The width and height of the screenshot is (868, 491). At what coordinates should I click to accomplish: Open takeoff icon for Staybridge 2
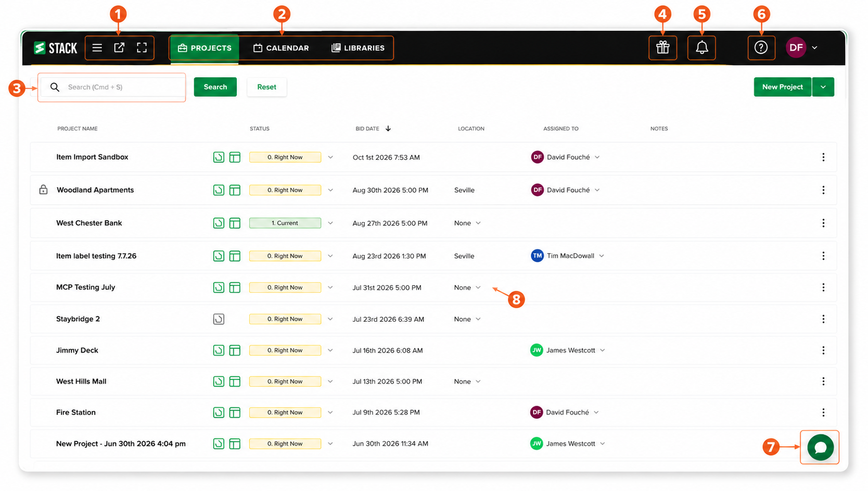pos(219,319)
